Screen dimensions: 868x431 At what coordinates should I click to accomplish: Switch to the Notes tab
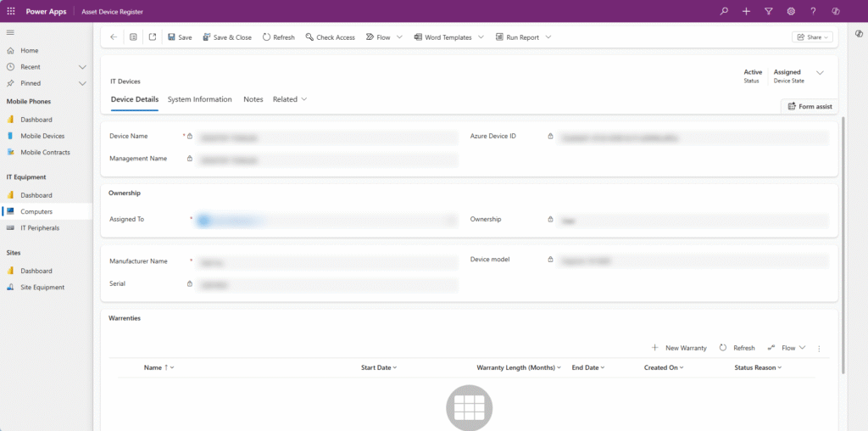point(253,99)
